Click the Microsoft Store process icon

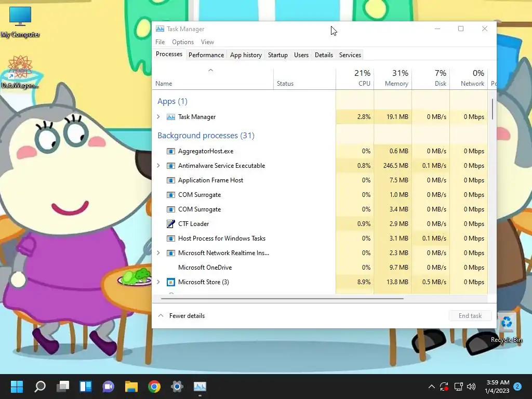[x=170, y=282]
